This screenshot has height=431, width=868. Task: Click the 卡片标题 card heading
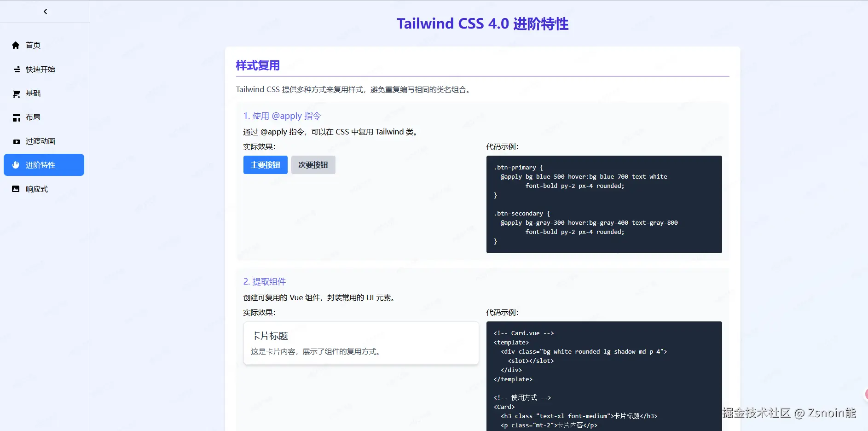coord(270,336)
